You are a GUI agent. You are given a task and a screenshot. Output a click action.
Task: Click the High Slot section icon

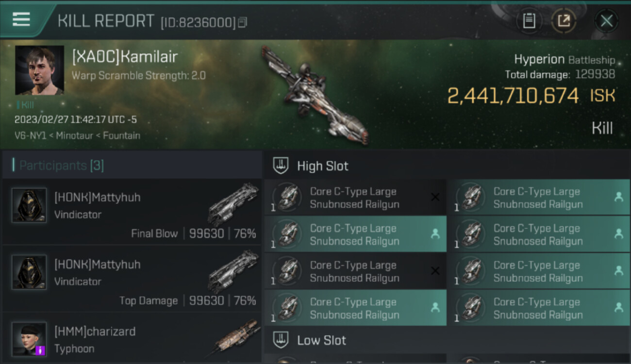coord(282,166)
